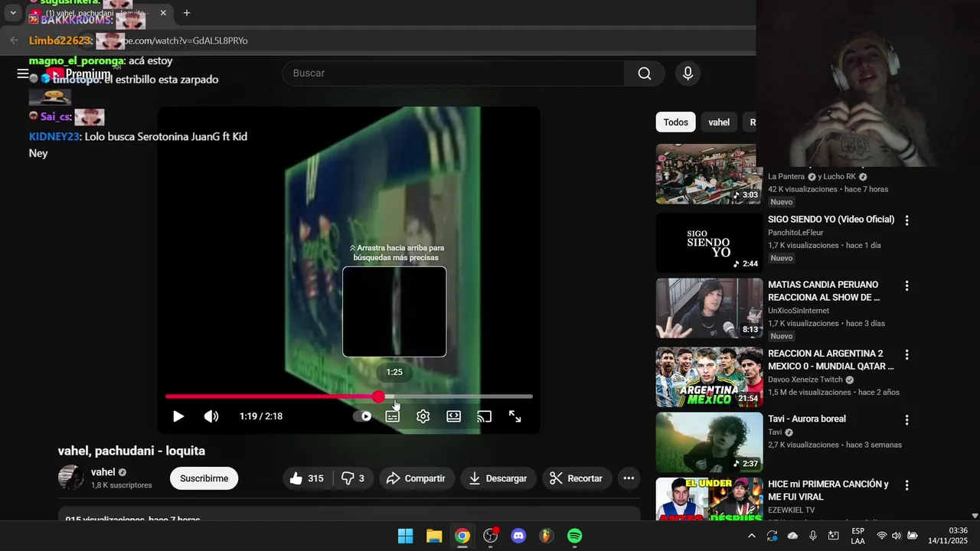Open FL Studio from taskbar
The image size is (980, 551).
547,536
